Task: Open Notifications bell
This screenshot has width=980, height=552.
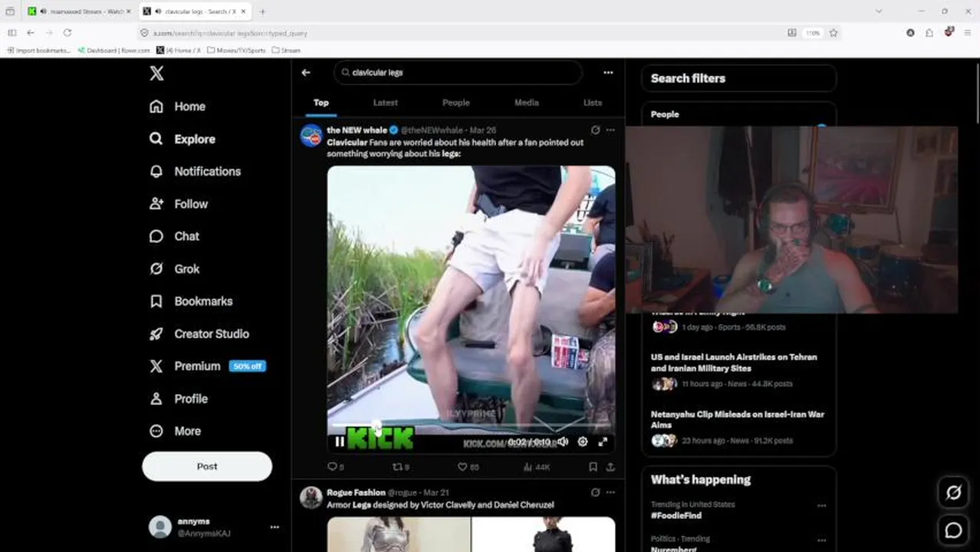Action: [x=156, y=171]
